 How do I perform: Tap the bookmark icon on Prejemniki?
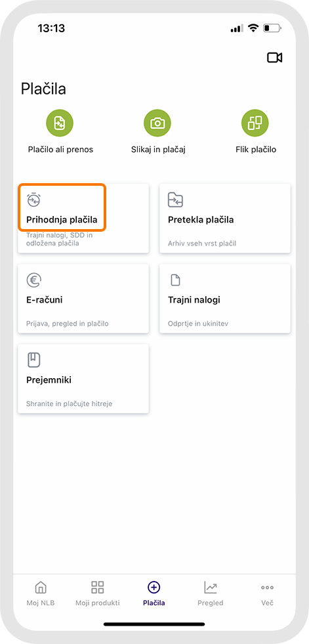click(x=33, y=360)
